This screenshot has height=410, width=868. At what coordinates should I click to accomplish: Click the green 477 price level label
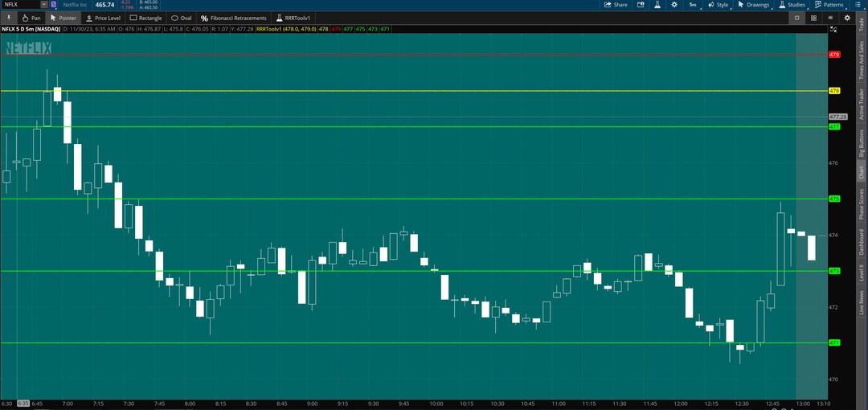[x=835, y=126]
